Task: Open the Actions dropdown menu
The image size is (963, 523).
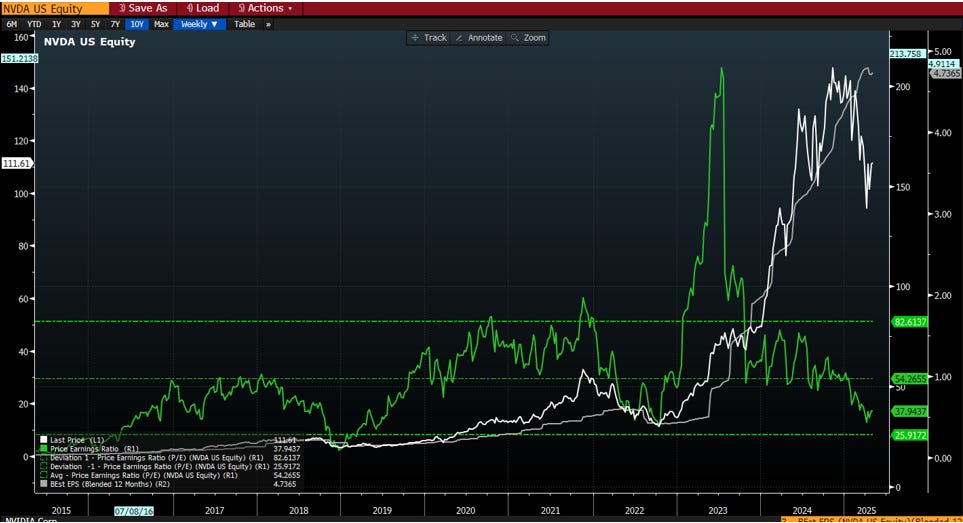Action: [x=265, y=8]
